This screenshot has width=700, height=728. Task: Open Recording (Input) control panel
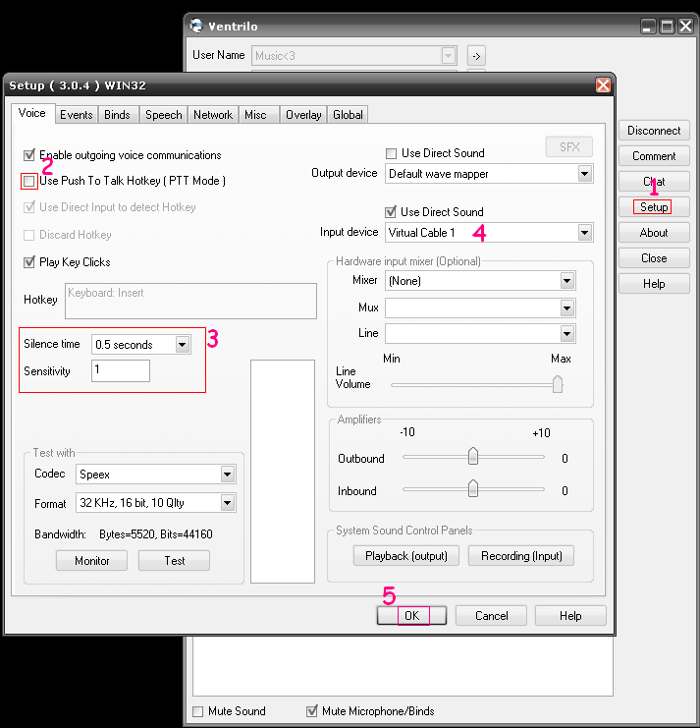pyautogui.click(x=521, y=556)
